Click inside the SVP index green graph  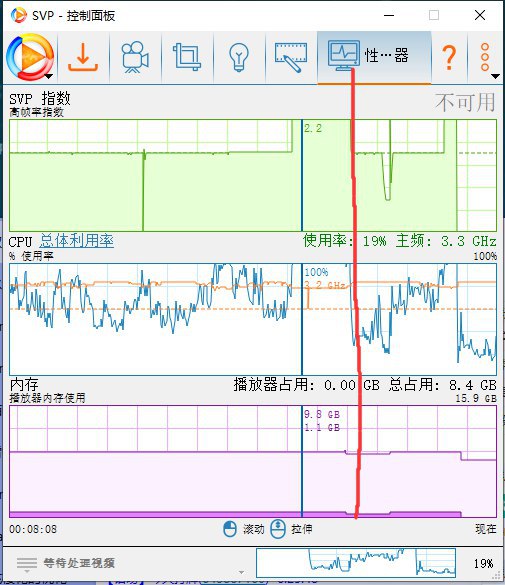pyautogui.click(x=253, y=175)
